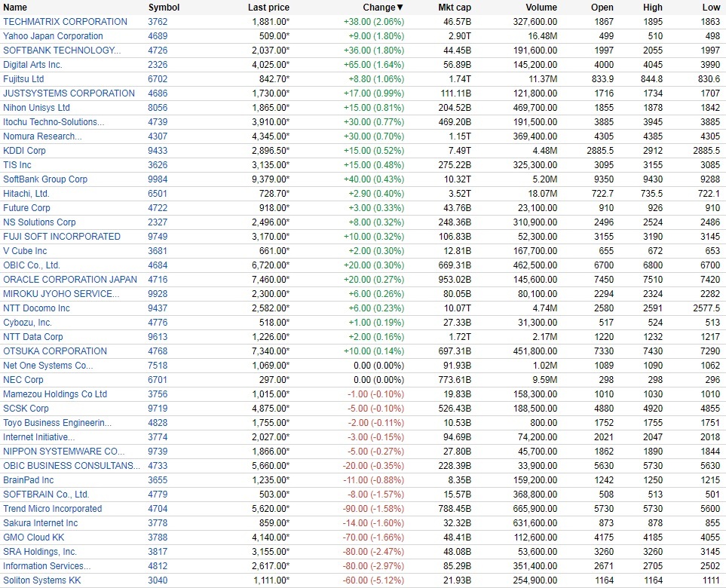The width and height of the screenshot is (726, 588).
Task: Open the Yahoo Japan Corporation link
Action: click(x=54, y=36)
